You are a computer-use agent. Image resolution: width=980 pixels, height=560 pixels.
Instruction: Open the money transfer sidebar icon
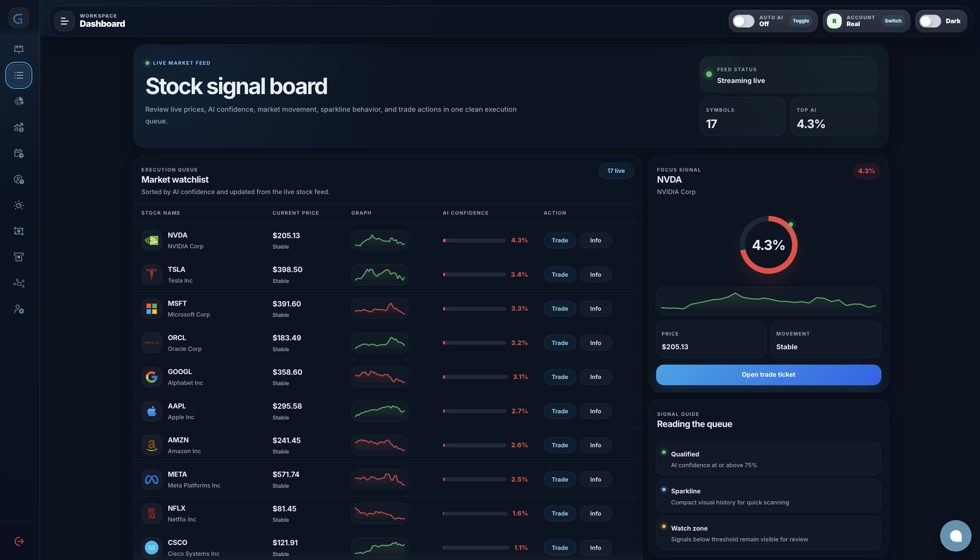click(19, 231)
